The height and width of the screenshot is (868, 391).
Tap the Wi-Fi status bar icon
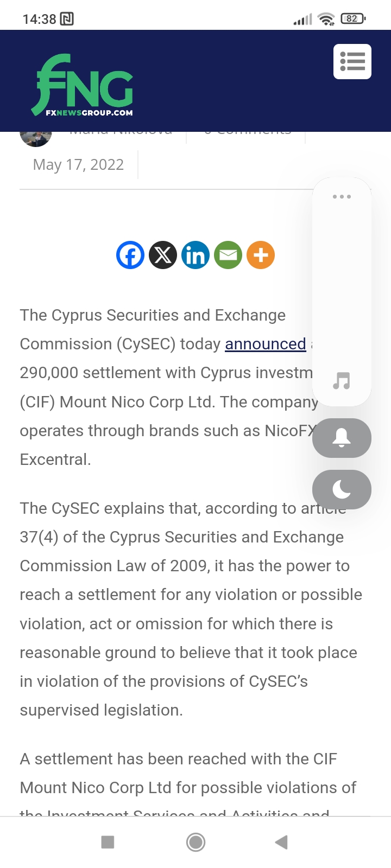coord(326,20)
